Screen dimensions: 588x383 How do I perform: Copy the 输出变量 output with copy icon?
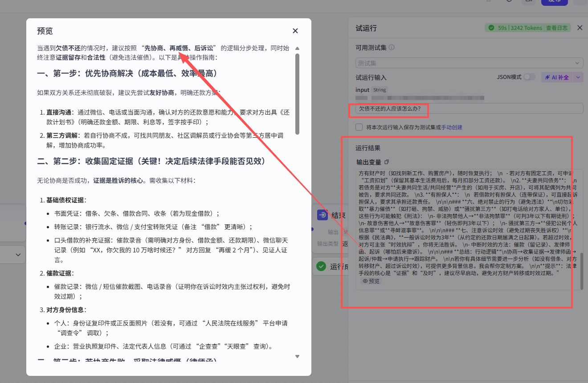coord(387,162)
